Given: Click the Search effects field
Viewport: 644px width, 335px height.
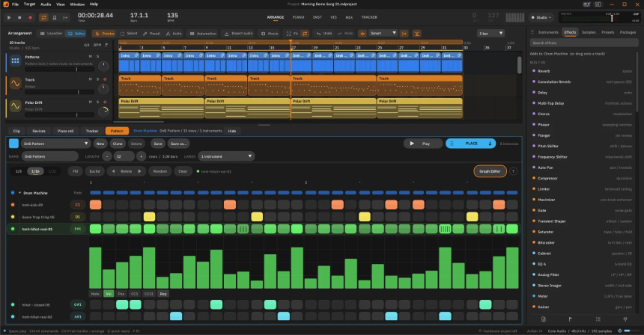Looking at the screenshot, I should pyautogui.click(x=583, y=43).
